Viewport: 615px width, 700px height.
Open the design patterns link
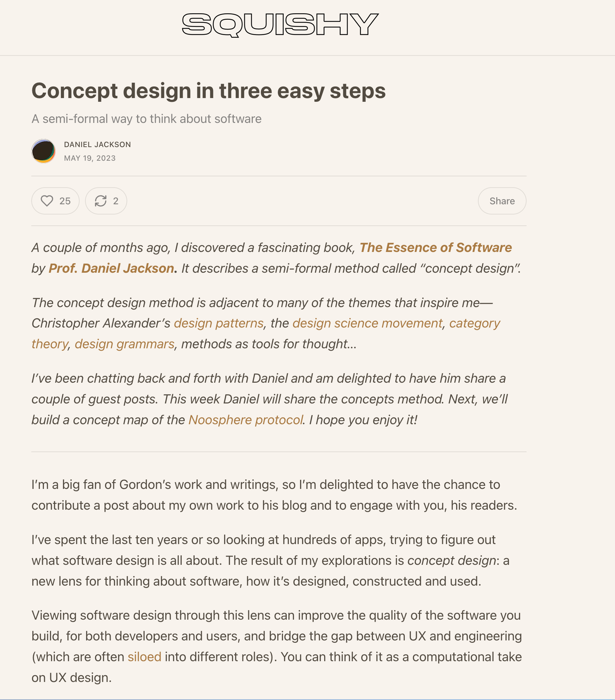(219, 323)
